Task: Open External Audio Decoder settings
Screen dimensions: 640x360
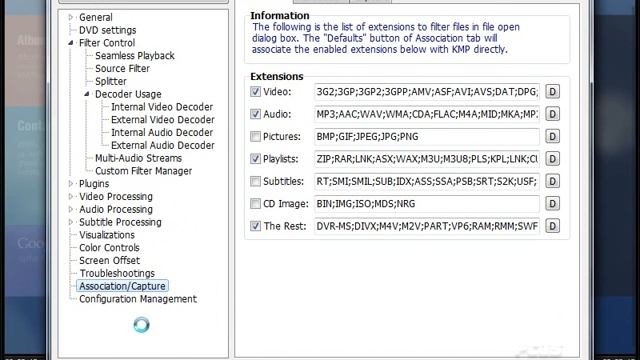Action: (162, 145)
